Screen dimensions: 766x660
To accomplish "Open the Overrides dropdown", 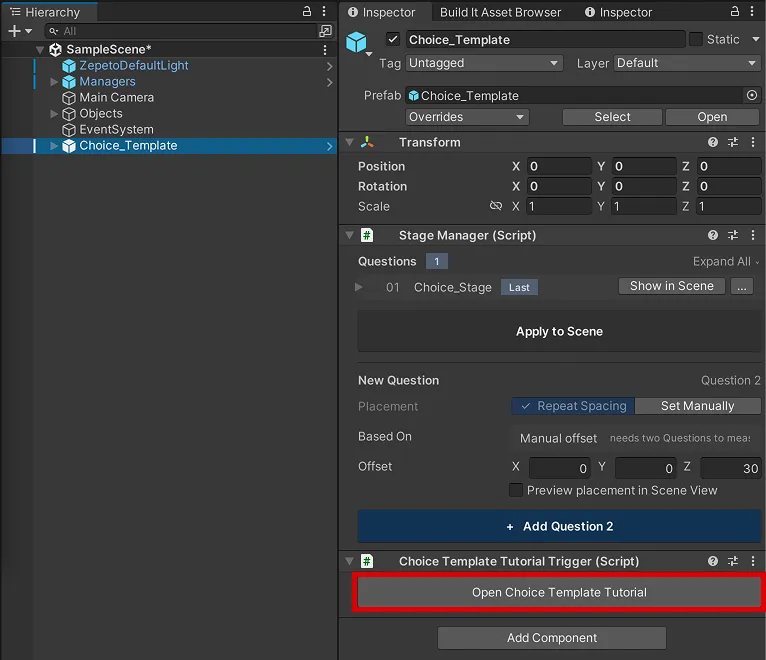I will (x=467, y=117).
